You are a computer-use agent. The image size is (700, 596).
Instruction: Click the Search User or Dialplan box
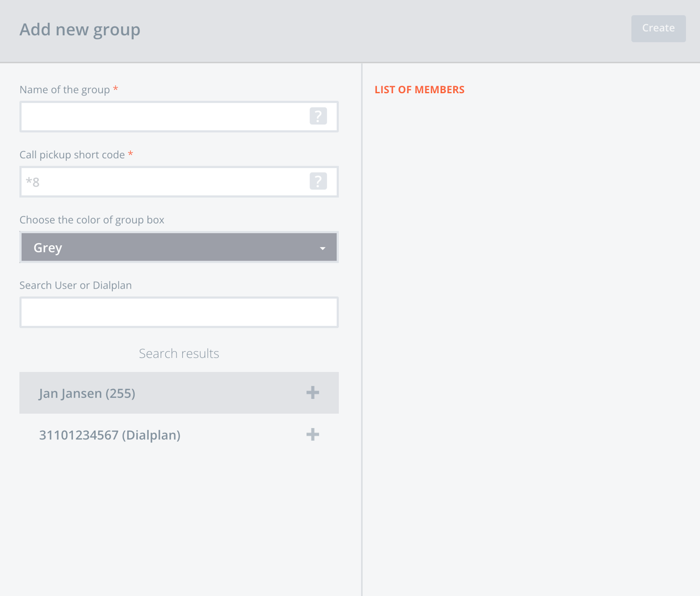point(179,313)
